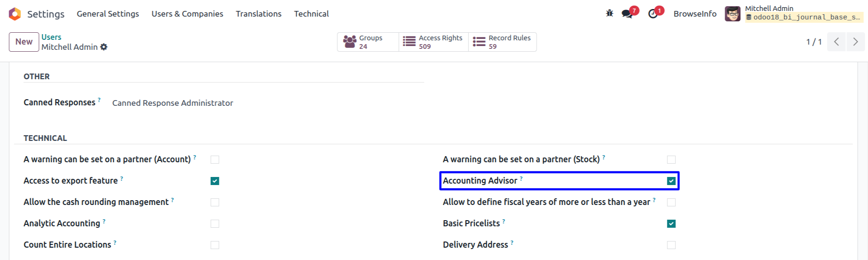This screenshot has width=868, height=260.
Task: Open the Canned Responses dropdown
Action: click(x=172, y=103)
